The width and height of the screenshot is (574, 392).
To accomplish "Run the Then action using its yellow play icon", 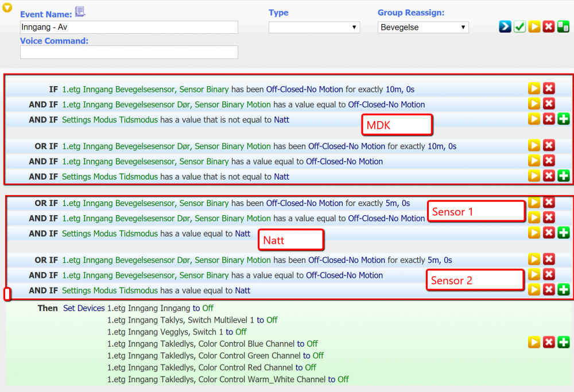I will (534, 343).
